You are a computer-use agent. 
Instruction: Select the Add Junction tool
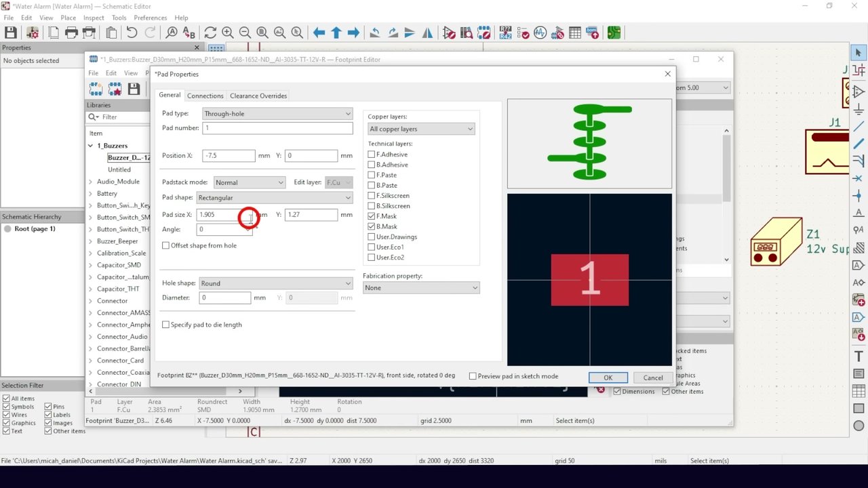[859, 196]
